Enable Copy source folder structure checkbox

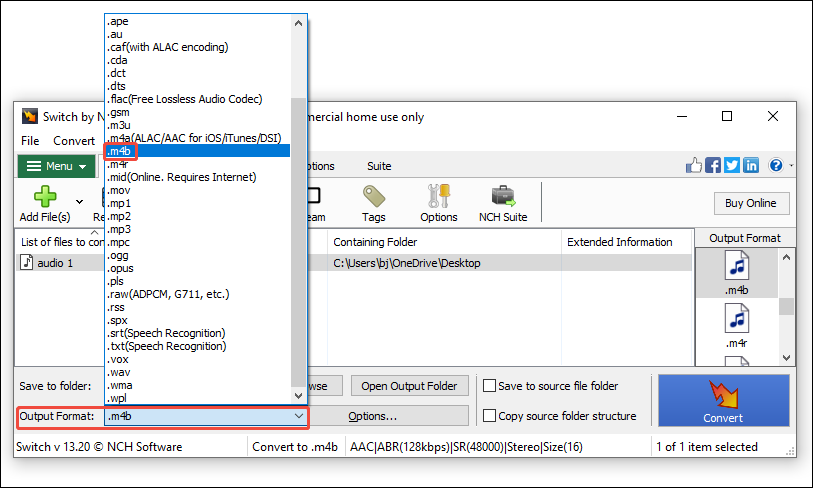489,416
